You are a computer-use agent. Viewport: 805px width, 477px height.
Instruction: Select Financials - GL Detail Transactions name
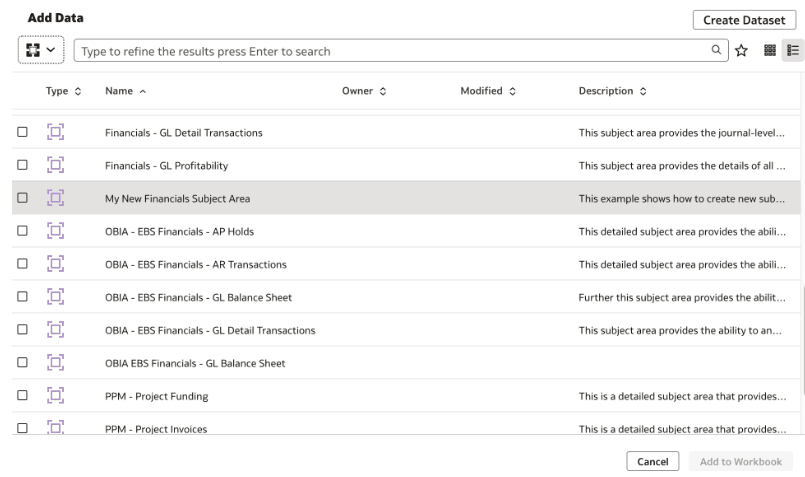click(184, 133)
